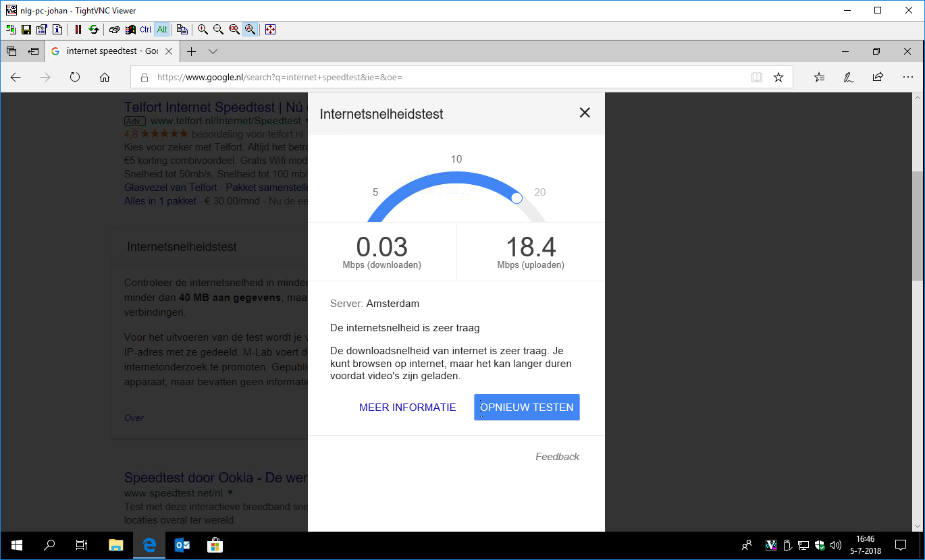Viewport: 925px width, 560px height.
Task: Pause the VNC session
Action: [x=78, y=30]
